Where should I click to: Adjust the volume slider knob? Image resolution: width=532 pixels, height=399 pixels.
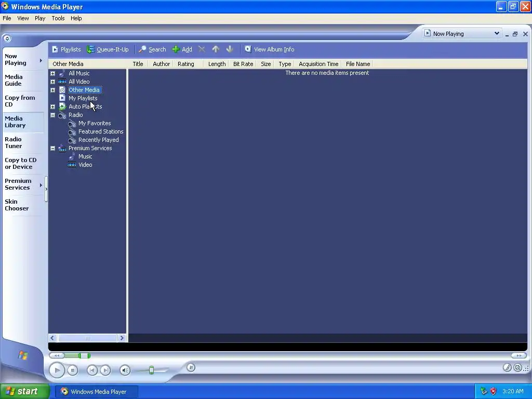[x=152, y=370]
